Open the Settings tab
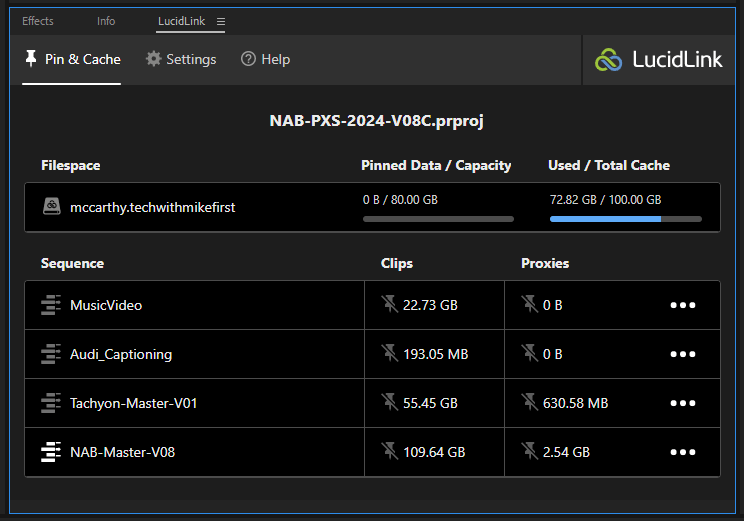 (x=181, y=59)
